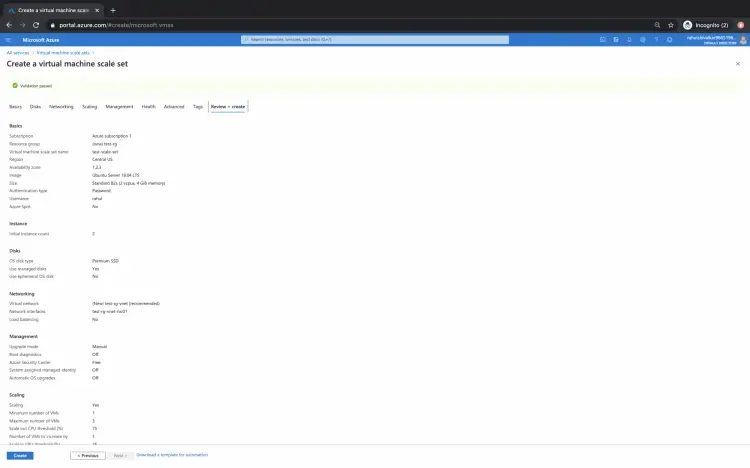Click the zoom magnifier icon in address bar
The image size is (750, 468).
click(656, 25)
